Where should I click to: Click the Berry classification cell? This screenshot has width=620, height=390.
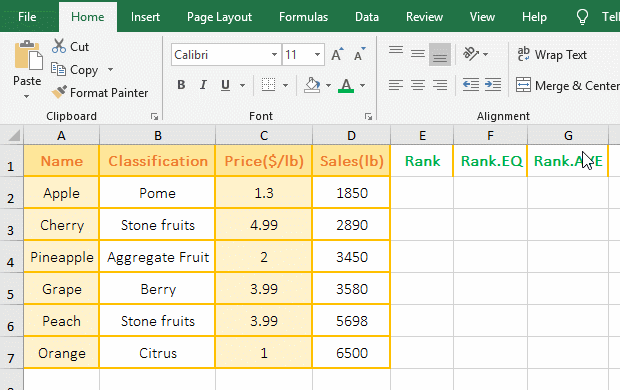[157, 289]
